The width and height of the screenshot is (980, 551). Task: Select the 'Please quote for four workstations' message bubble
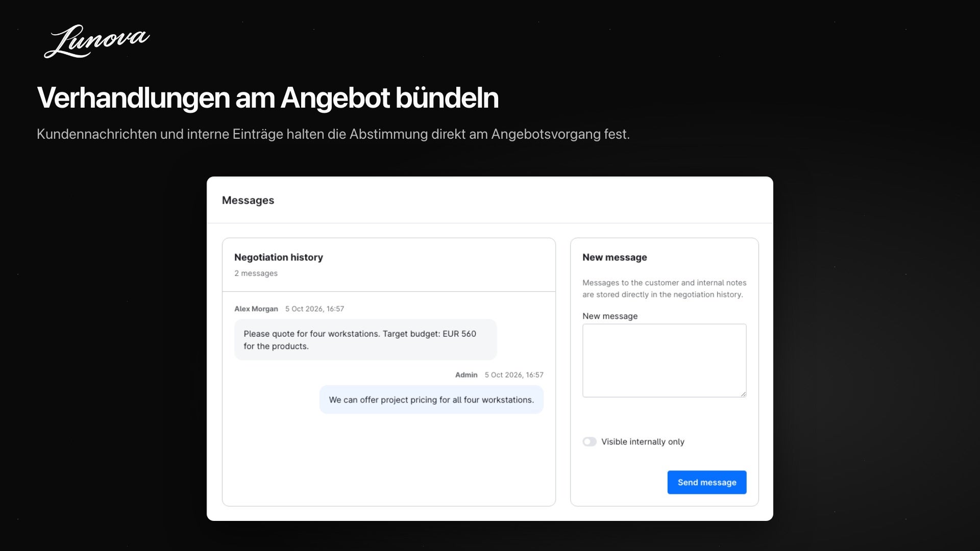pos(365,340)
